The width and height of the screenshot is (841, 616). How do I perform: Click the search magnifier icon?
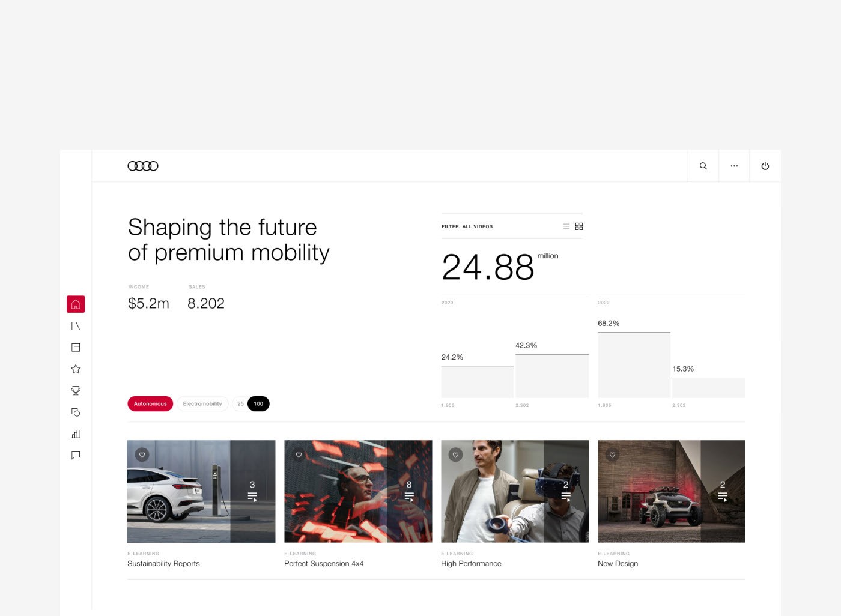click(x=703, y=166)
